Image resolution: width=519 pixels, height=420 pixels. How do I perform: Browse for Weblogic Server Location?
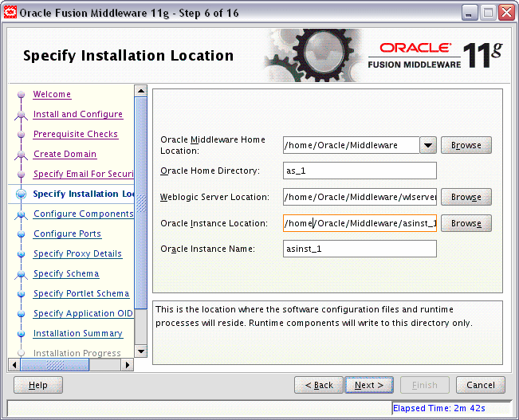466,197
